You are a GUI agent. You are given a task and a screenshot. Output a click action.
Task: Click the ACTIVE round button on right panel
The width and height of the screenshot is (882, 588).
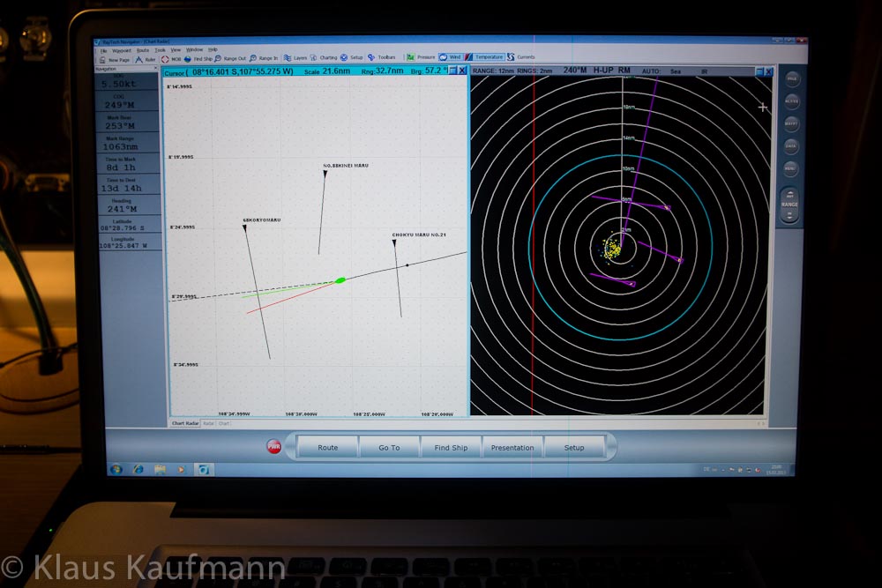point(791,101)
